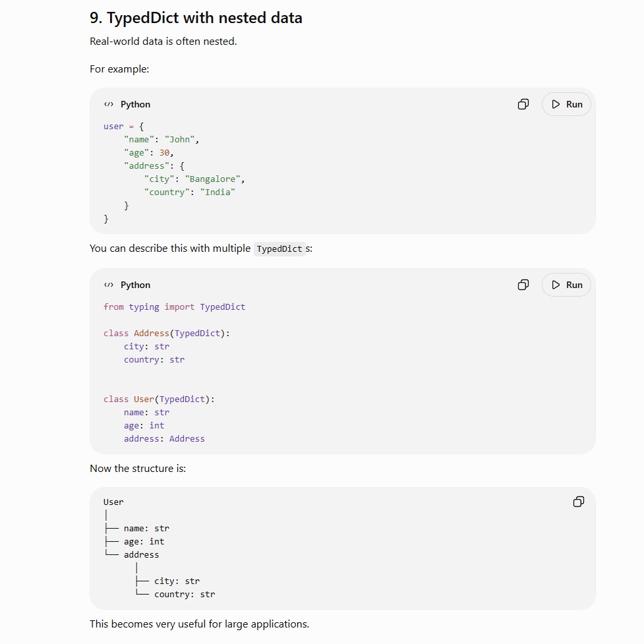
Task: Click Python label above user dictionary
Action: pos(136,104)
